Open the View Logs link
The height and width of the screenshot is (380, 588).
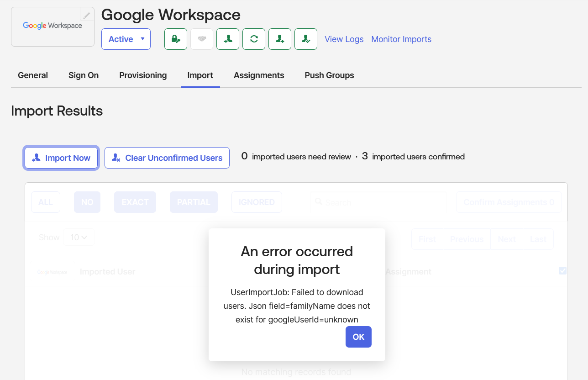344,39
